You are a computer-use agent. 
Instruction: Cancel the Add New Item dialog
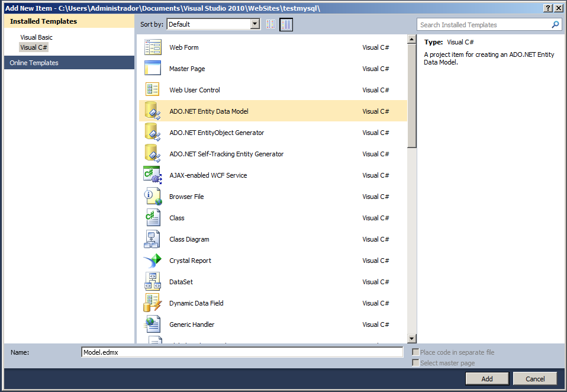[534, 378]
